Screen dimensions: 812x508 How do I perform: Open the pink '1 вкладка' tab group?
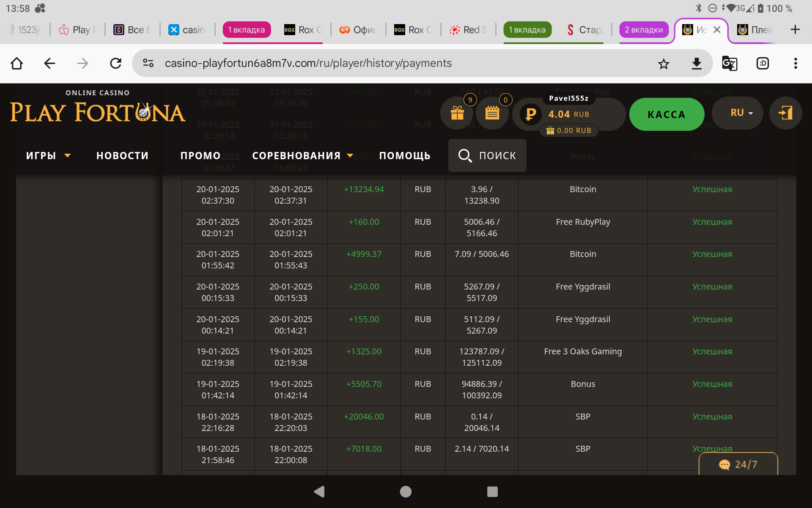pyautogui.click(x=247, y=30)
